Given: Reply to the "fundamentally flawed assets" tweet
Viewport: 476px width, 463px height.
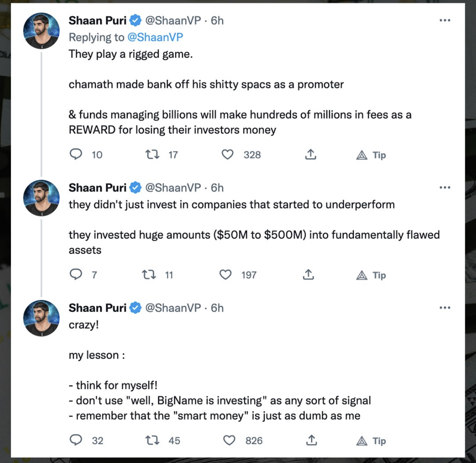Looking at the screenshot, I should 76,274.
